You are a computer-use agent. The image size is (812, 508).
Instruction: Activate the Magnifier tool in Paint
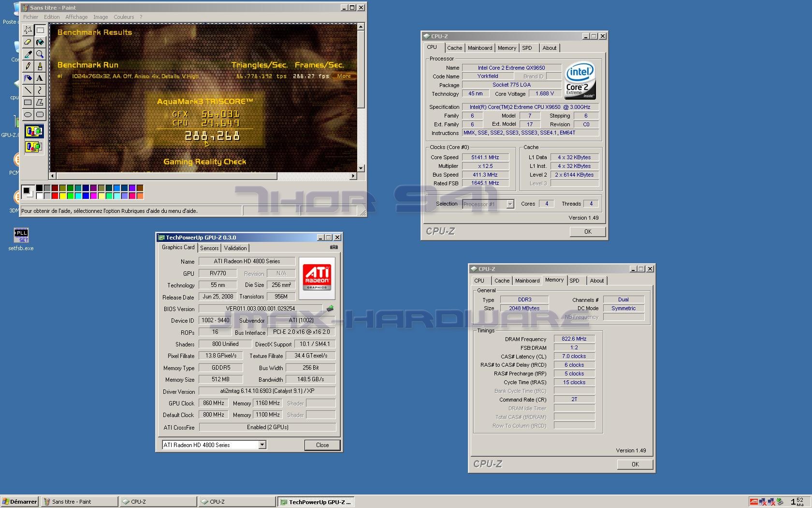tap(40, 54)
